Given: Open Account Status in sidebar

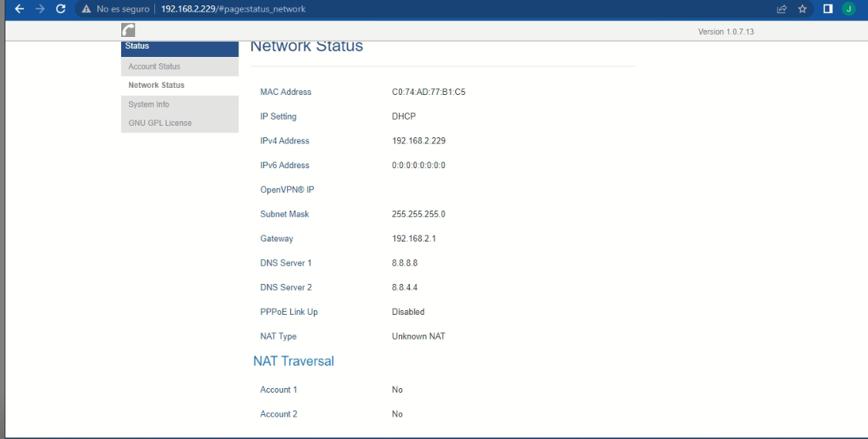Looking at the screenshot, I should coord(154,66).
